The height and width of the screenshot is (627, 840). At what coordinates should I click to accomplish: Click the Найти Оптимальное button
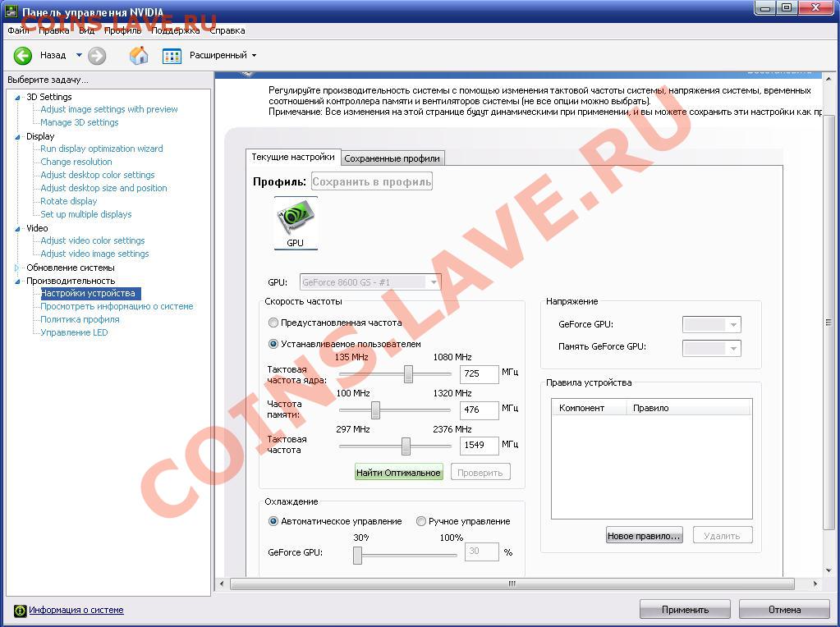point(399,472)
